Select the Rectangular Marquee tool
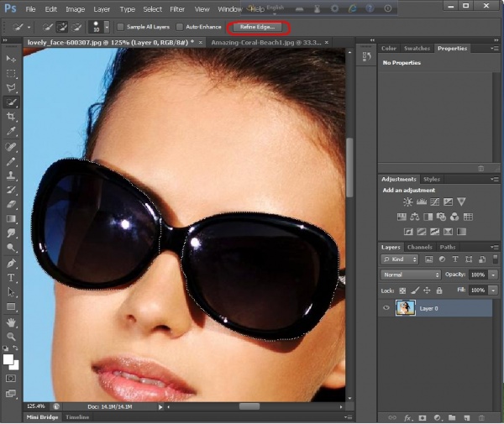 click(12, 73)
